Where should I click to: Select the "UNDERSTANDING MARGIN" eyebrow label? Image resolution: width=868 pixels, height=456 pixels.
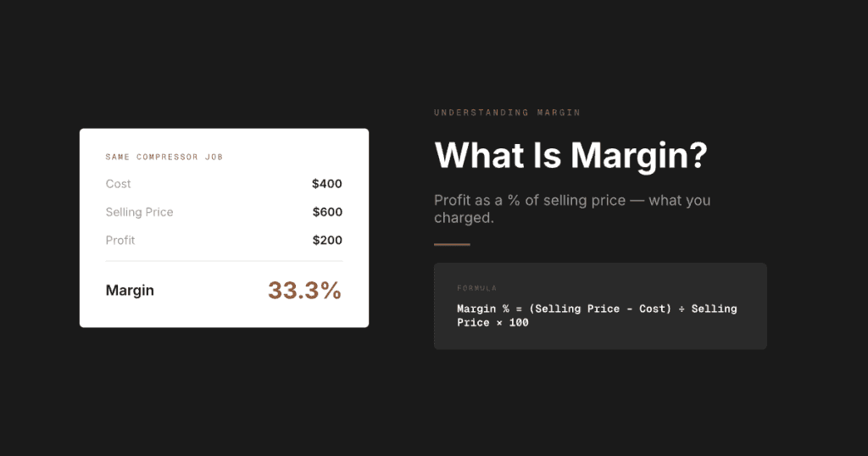[507, 113]
